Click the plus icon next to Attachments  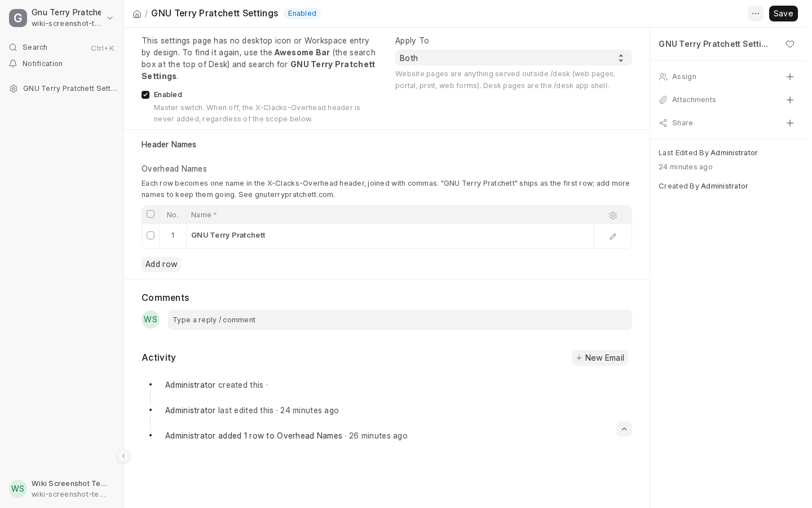tap(790, 100)
